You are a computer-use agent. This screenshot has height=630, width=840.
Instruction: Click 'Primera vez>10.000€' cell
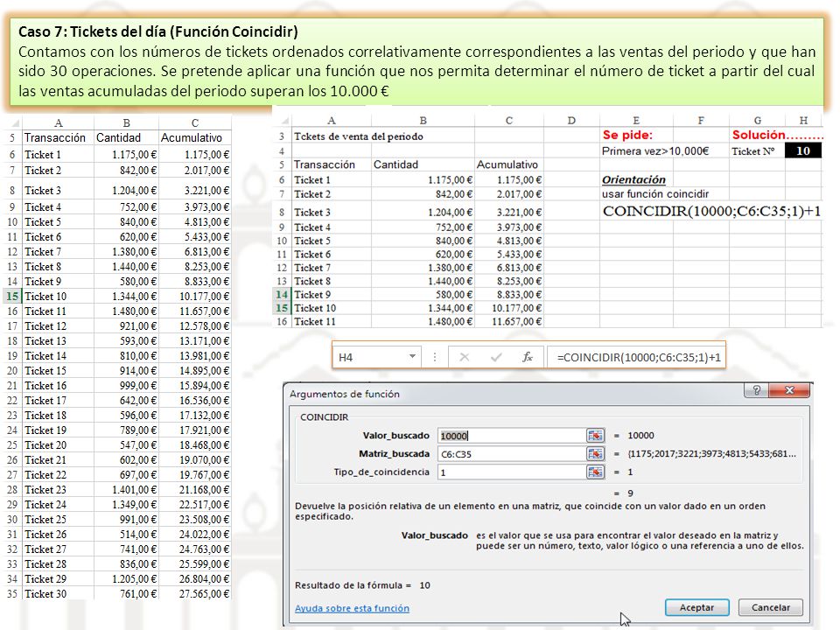point(655,151)
